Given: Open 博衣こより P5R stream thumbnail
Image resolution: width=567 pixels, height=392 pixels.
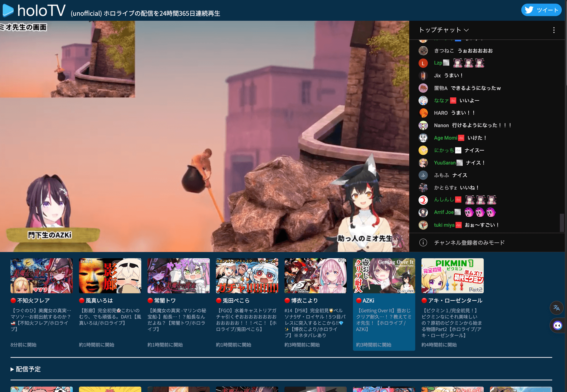Looking at the screenshot, I should coord(316,276).
